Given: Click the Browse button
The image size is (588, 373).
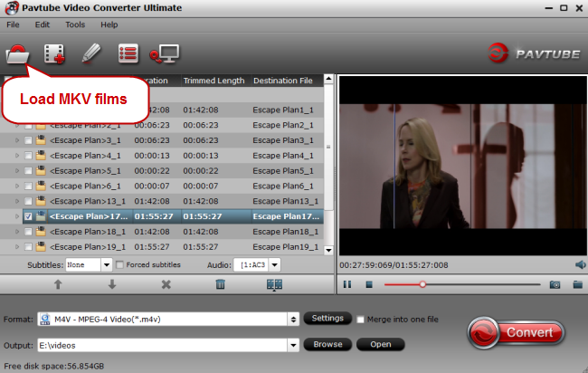Looking at the screenshot, I should click(327, 344).
